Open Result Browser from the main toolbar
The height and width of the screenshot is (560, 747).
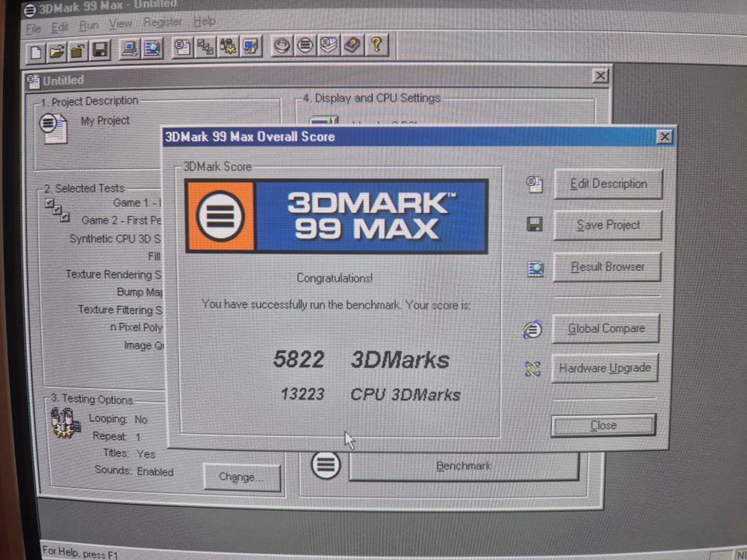(x=152, y=48)
